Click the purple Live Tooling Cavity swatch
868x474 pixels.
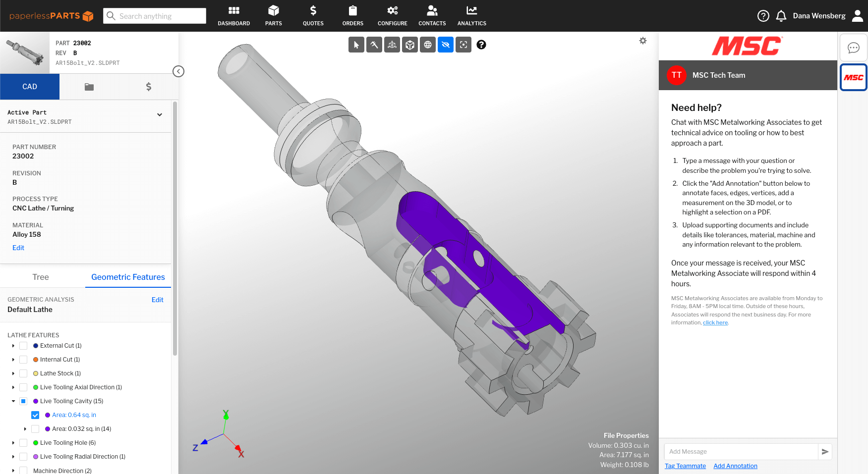(36, 401)
